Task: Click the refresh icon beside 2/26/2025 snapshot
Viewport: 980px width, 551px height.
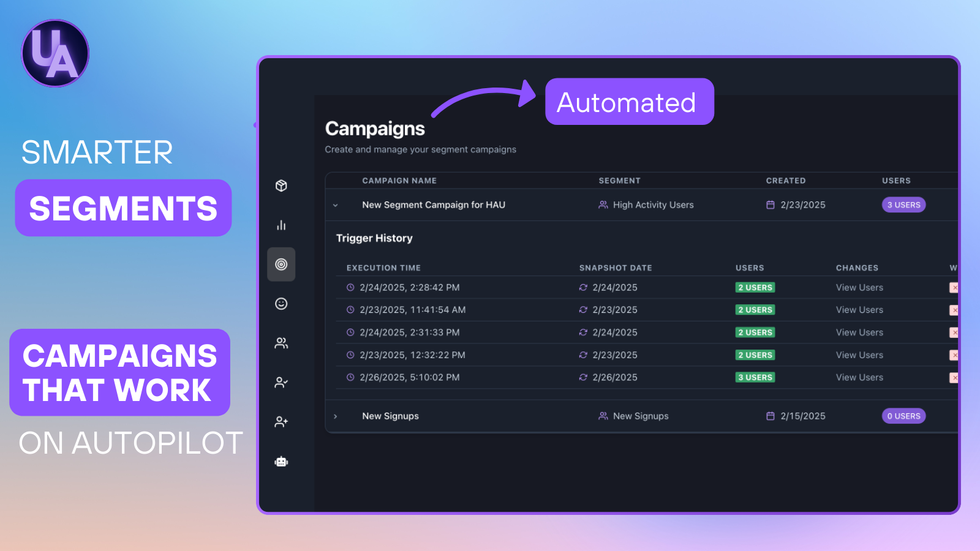Action: coord(583,377)
